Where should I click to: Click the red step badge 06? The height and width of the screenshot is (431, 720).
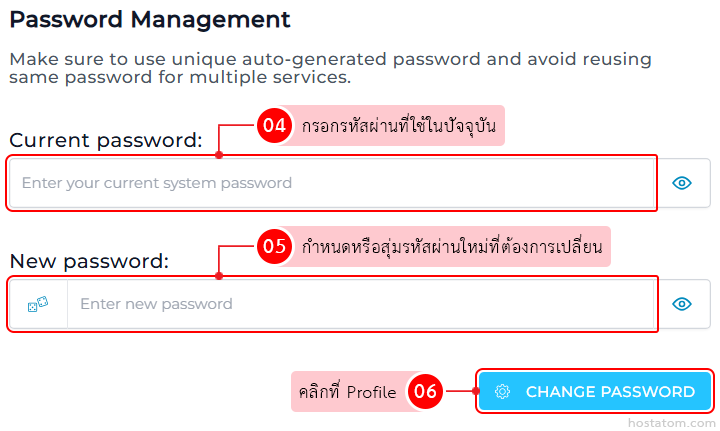click(425, 392)
